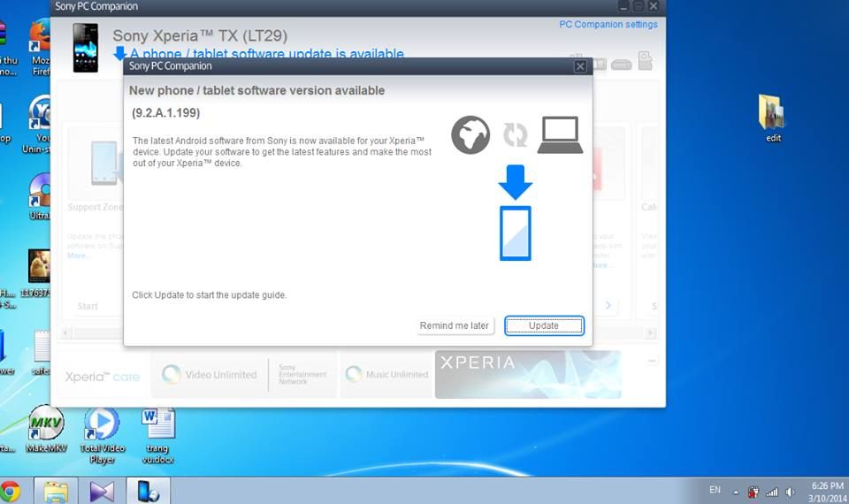Click the USB connection status icon
The width and height of the screenshot is (849, 504).
click(x=621, y=65)
